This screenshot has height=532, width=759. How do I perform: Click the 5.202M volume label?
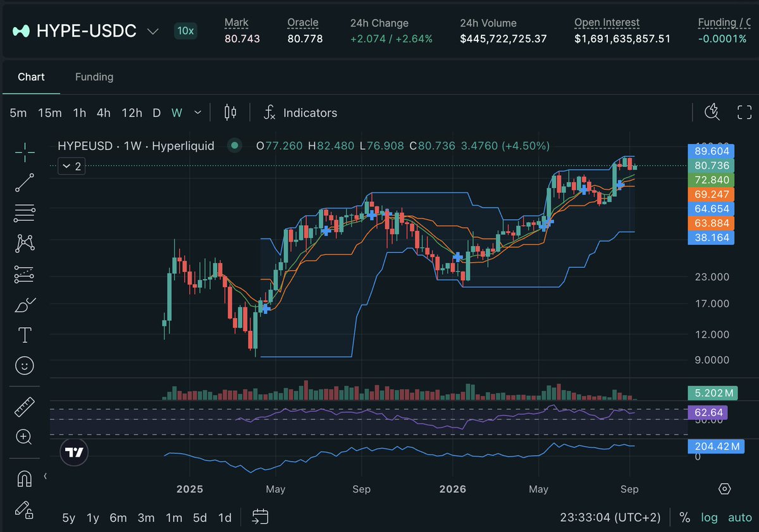click(x=712, y=393)
